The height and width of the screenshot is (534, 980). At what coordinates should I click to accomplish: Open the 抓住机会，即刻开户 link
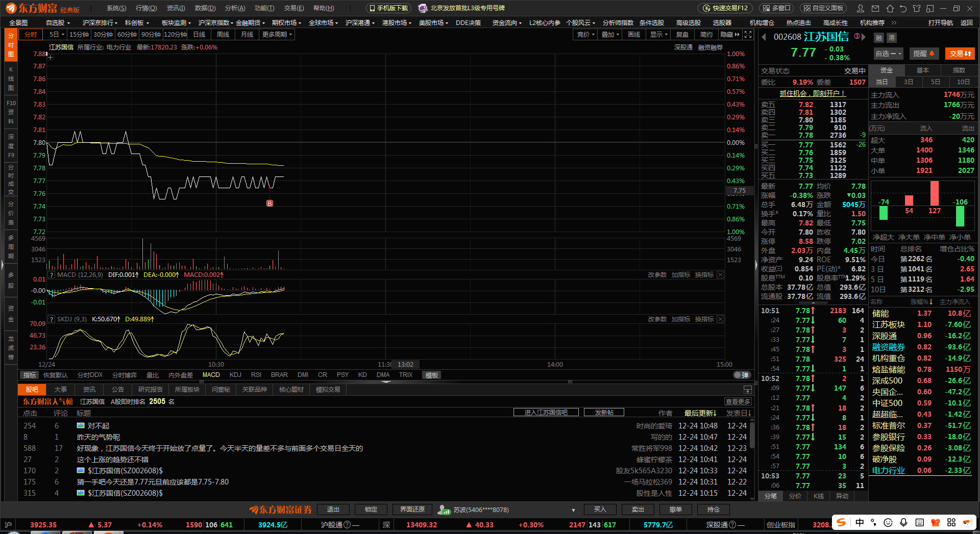coord(813,93)
